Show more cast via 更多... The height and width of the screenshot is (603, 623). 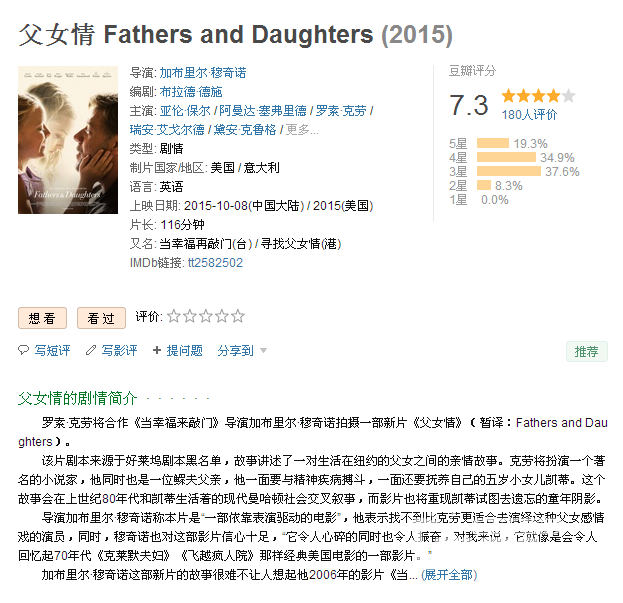point(302,129)
